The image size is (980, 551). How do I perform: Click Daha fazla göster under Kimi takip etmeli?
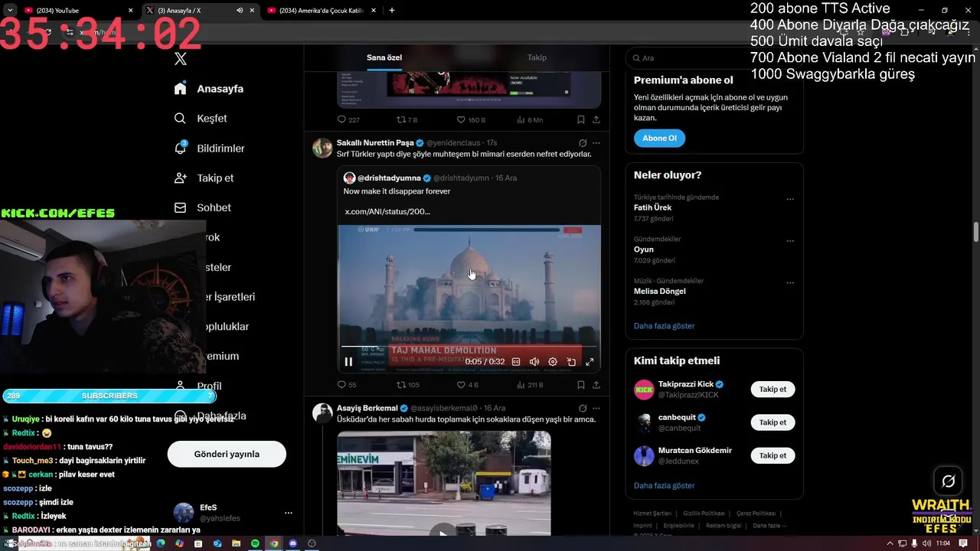(664, 486)
